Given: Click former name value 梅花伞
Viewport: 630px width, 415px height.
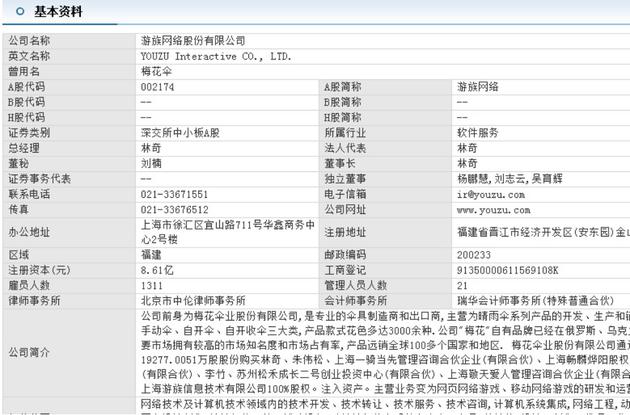Looking at the screenshot, I should pyautogui.click(x=156, y=72).
